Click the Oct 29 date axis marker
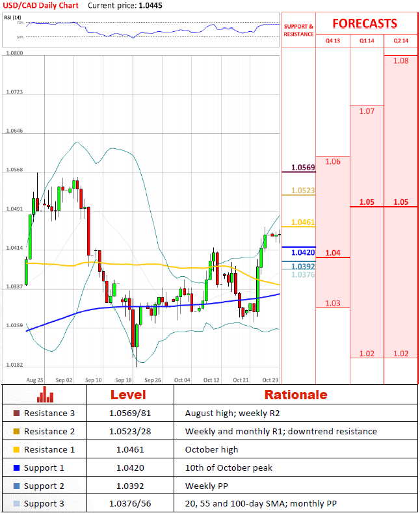The width and height of the screenshot is (420, 513). point(270,380)
